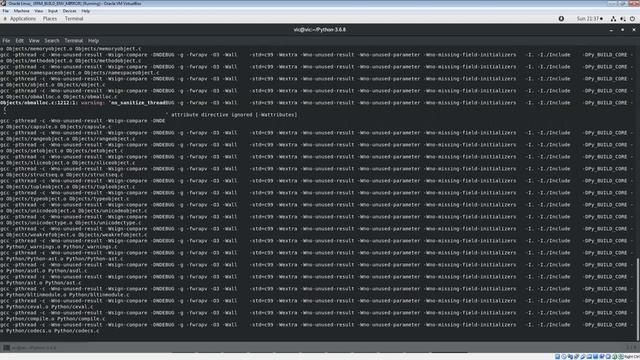Click the workspace indicator in bottom panel
Image resolution: width=640 pixels, height=360 pixels.
tap(632, 348)
